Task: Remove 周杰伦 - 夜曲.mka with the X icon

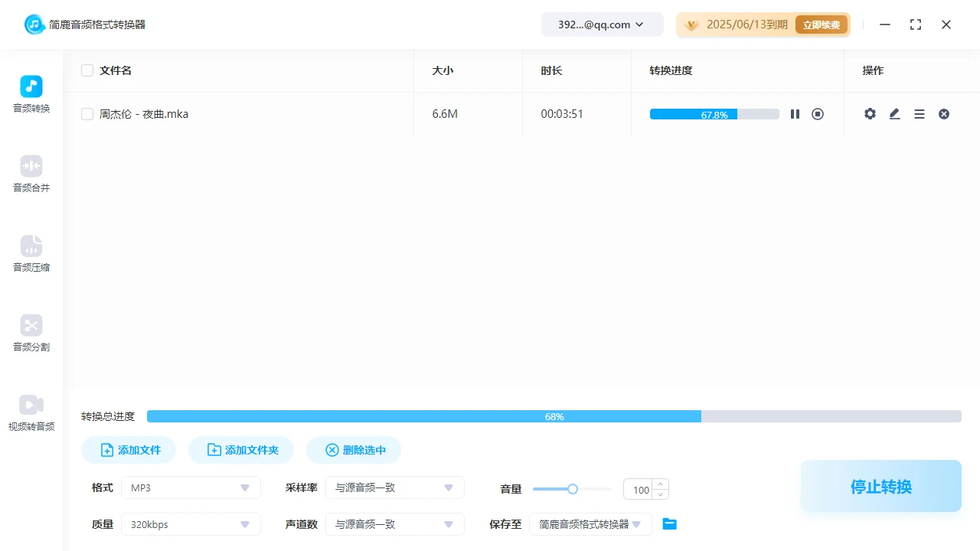Action: 944,114
